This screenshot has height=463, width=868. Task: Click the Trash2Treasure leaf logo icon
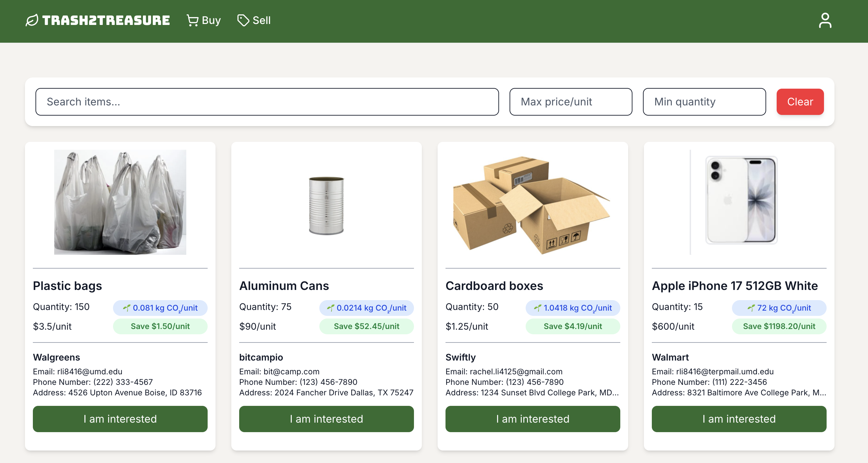pos(32,20)
